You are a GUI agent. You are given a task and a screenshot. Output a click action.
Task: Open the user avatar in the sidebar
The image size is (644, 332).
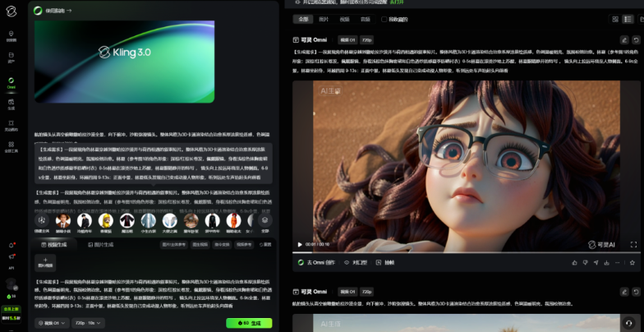coord(11,284)
